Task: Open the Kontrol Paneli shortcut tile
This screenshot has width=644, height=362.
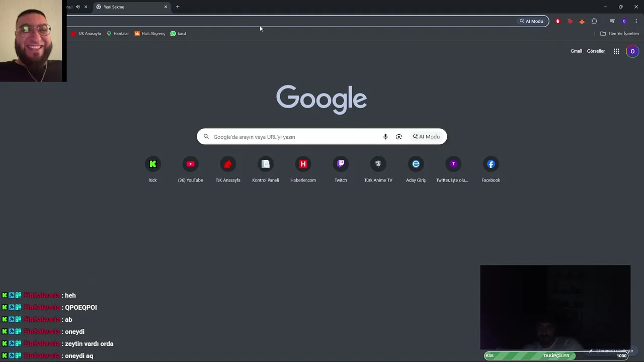Action: 265,169
